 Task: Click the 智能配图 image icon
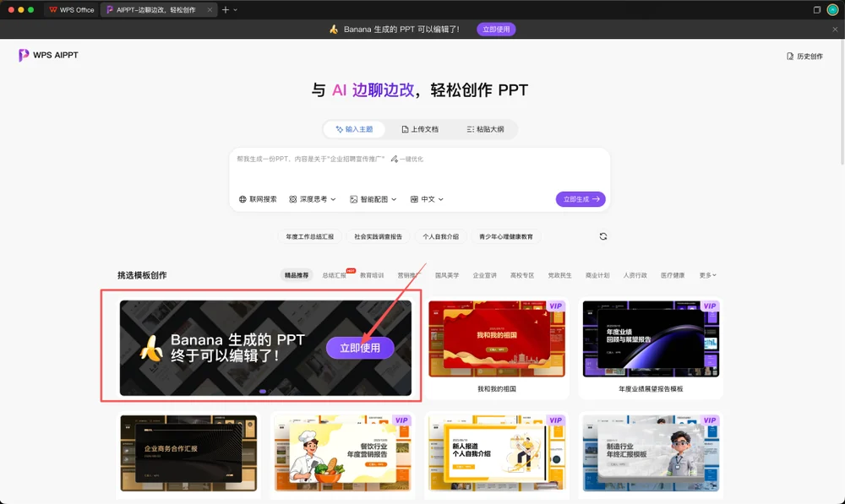(353, 199)
